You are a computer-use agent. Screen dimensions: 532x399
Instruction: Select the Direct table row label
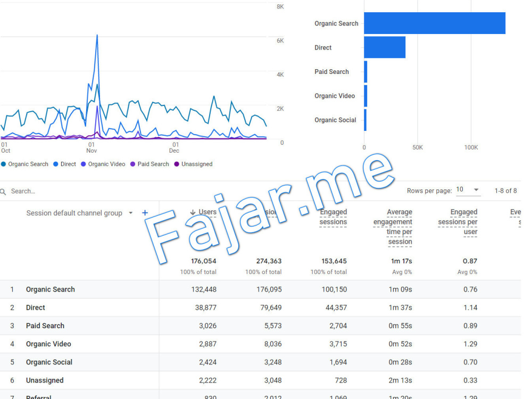36,307
